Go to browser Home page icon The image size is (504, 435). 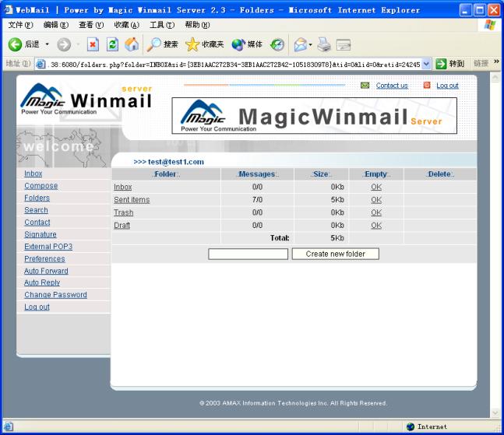[x=132, y=44]
